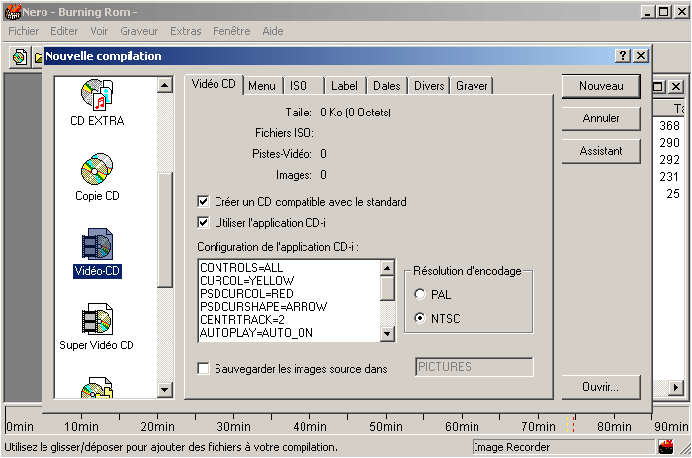Screen dimensions: 692x458
Task: Launch the Assistant button
Action: (x=601, y=151)
